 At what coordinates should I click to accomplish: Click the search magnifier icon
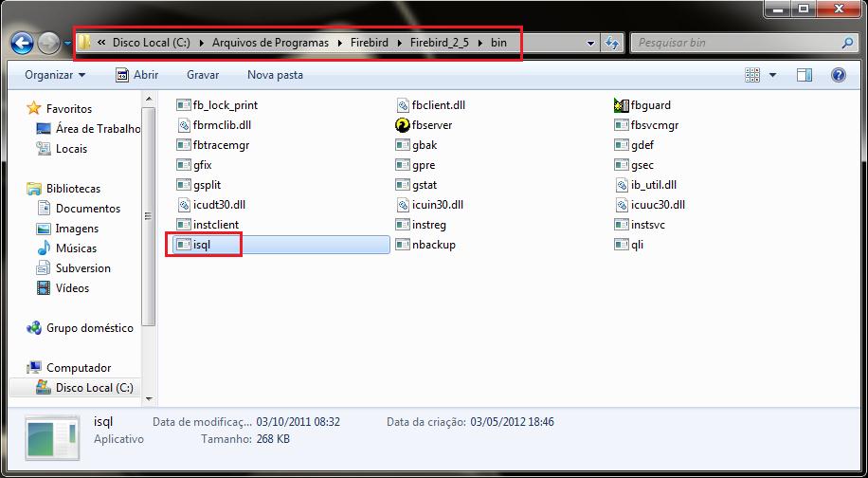(x=847, y=43)
